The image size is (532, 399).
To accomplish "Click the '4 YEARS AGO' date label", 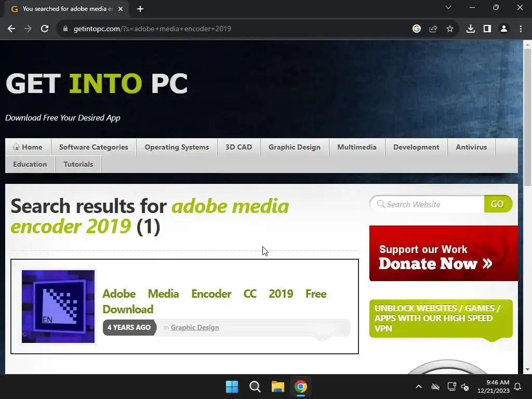I will point(129,327).
